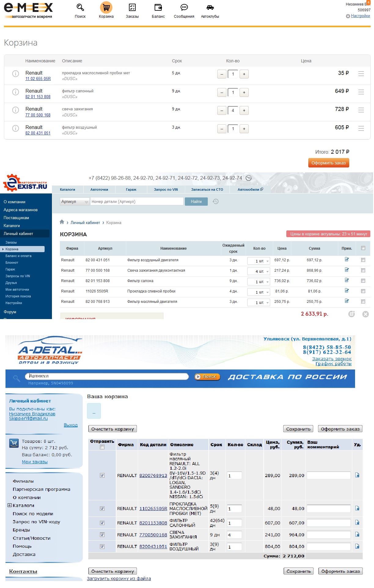Toggle the select-all checkbox in Exist cart header
374x588 pixels.
click(x=363, y=248)
